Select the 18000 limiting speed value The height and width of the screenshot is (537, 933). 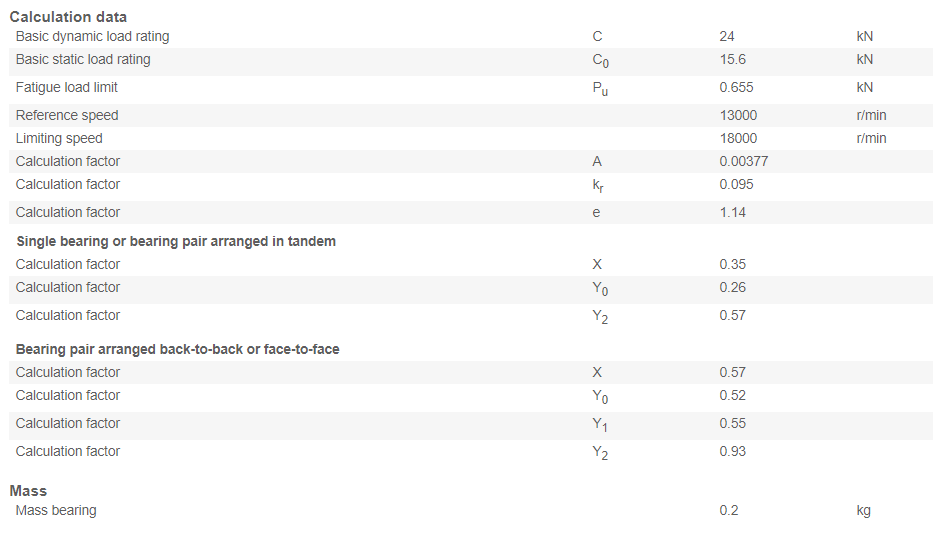738,139
